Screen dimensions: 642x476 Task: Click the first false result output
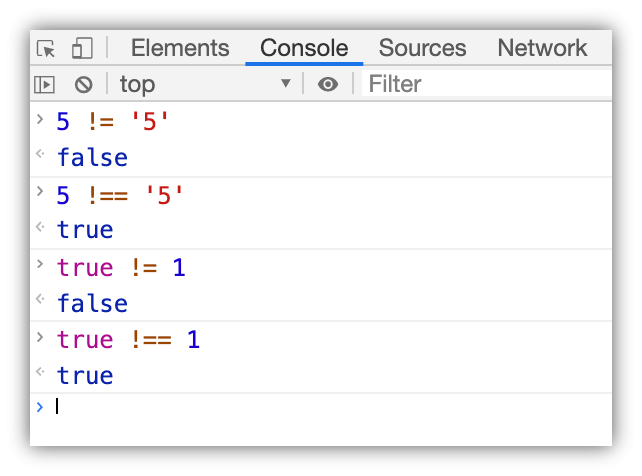92,158
